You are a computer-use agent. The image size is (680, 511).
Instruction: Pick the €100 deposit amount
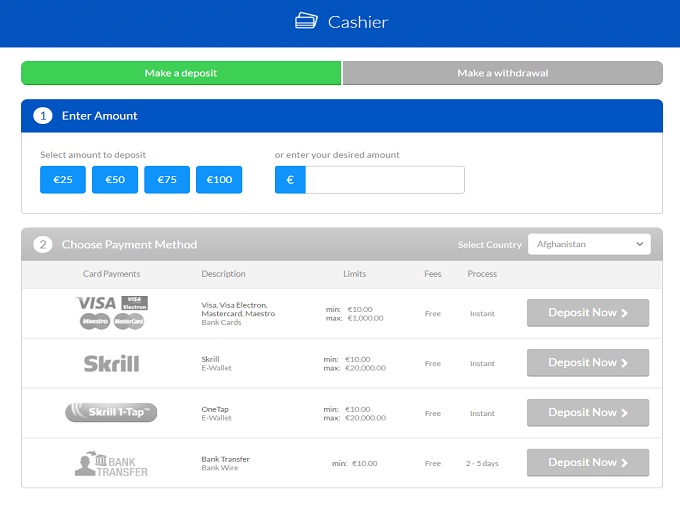pos(219,180)
